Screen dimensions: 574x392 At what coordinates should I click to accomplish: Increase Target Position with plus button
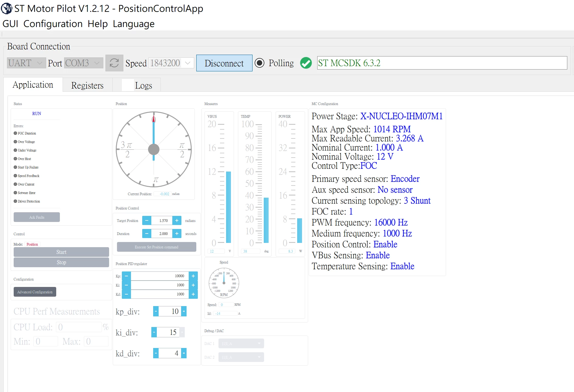tap(177, 221)
